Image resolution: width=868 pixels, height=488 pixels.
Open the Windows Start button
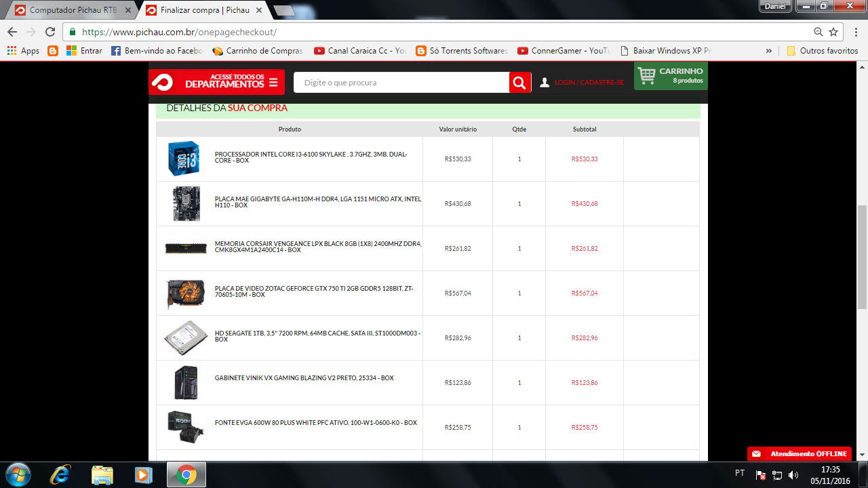tap(17, 474)
